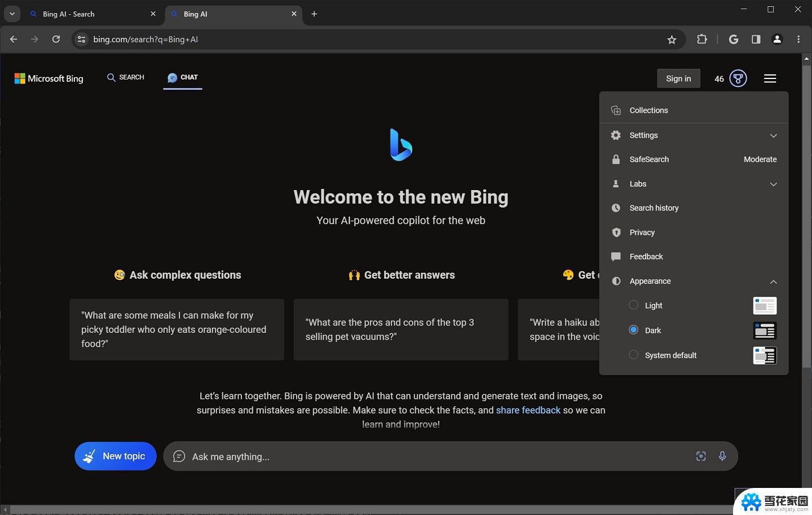The image size is (812, 515).
Task: Click the Google G toolbar icon
Action: 734,39
